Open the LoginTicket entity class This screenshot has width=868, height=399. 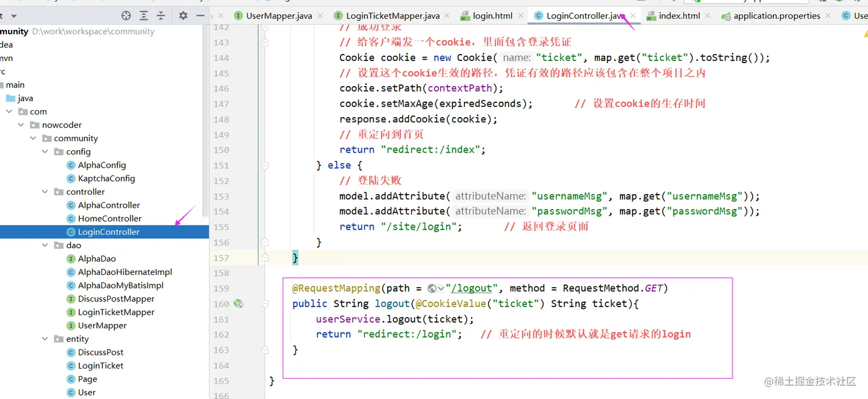point(100,366)
